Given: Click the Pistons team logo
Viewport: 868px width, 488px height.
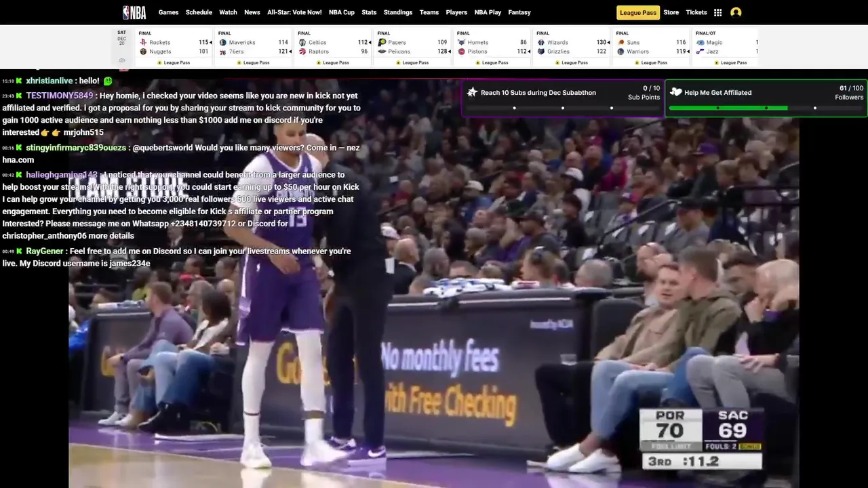Looking at the screenshot, I should click(462, 52).
